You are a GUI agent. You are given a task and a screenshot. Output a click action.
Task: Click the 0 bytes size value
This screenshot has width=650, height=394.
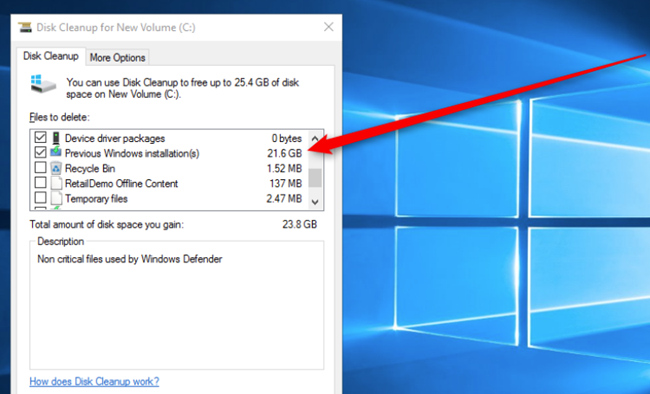click(287, 139)
